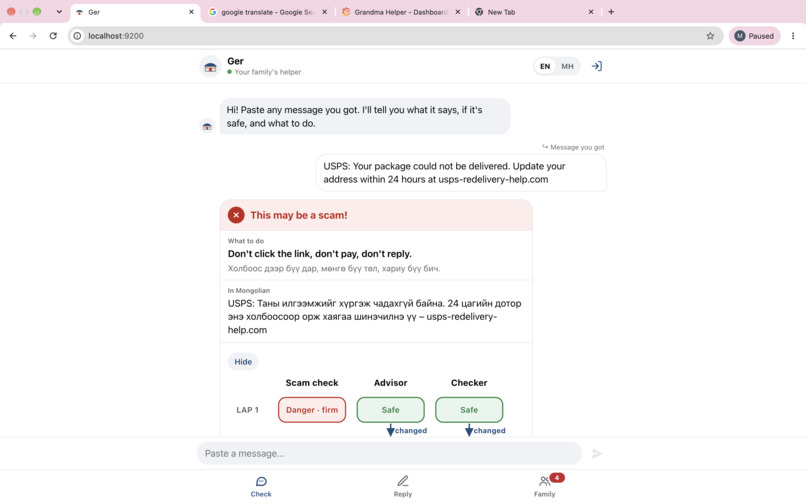The height and width of the screenshot is (504, 806).
Task: Click the 'Scam check' column header
Action: 312,383
